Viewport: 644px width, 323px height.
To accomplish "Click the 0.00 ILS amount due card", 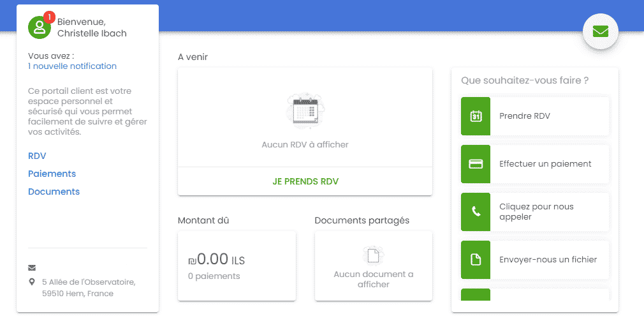I will click(x=237, y=266).
